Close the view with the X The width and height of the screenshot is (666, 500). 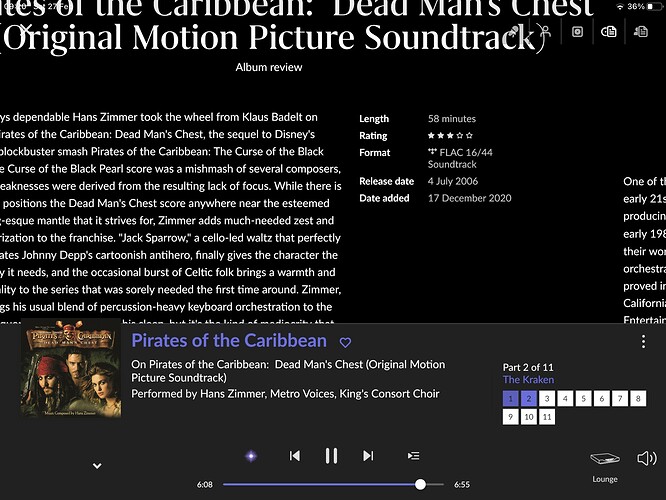coord(26,30)
